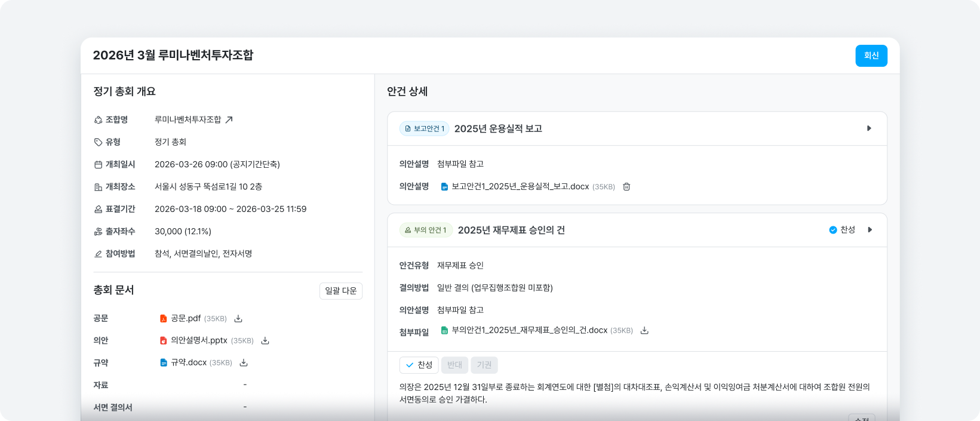Click the 개최일시 calendar icon

coord(98,165)
